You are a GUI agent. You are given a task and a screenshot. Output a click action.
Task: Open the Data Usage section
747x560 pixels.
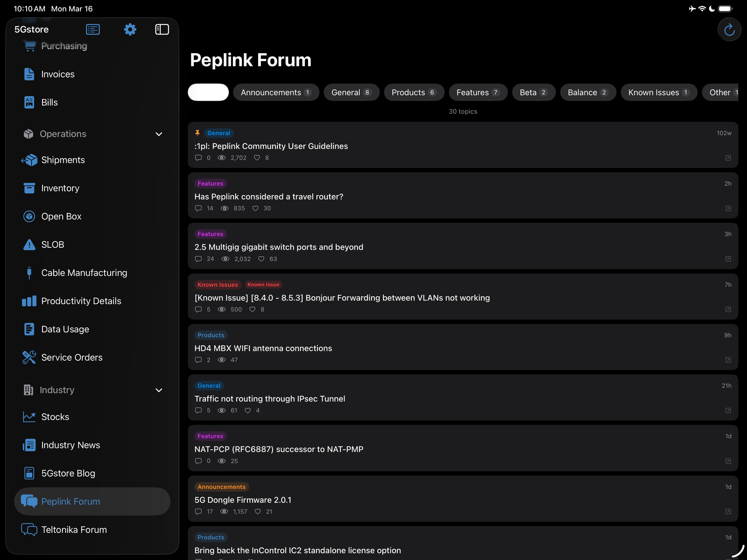coord(66,329)
